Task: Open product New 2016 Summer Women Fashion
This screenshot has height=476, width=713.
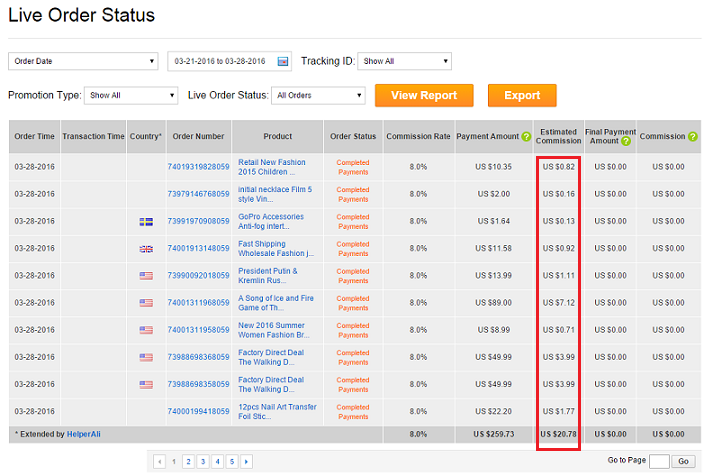Action: [274, 330]
